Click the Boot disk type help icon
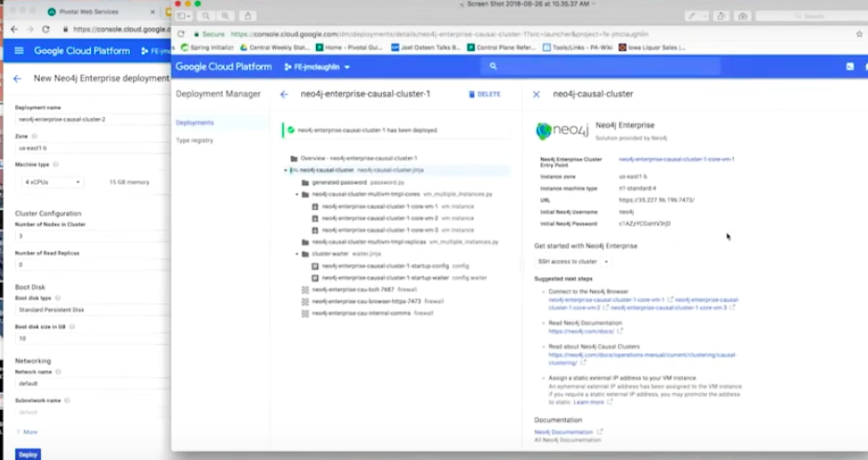Viewport: 868px width, 460px height. pos(58,298)
